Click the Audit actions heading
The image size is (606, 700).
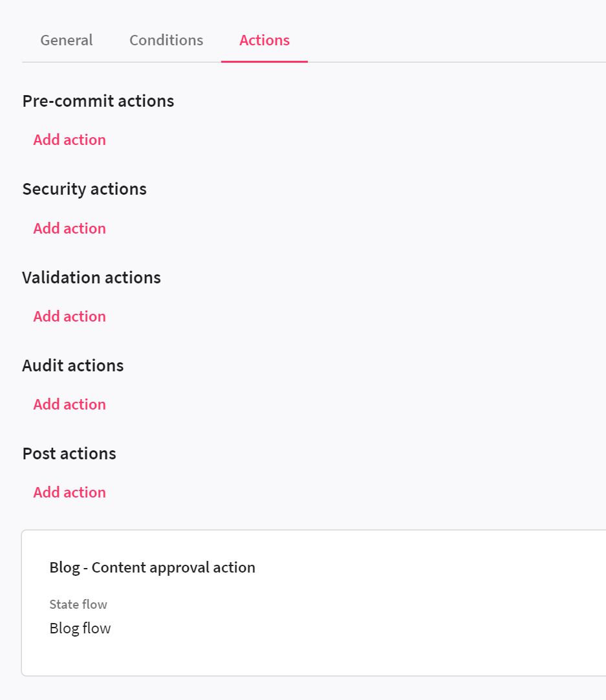pyautogui.click(x=73, y=366)
